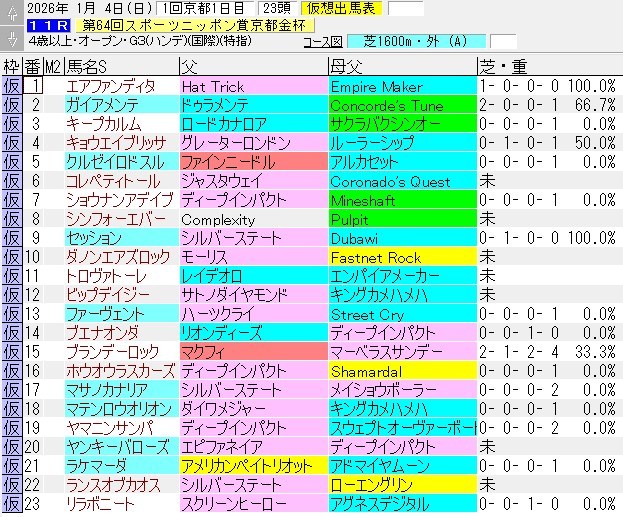The height and width of the screenshot is (517, 623).
Task: Click sire ファインニードル red cell
Action: [x=253, y=162]
